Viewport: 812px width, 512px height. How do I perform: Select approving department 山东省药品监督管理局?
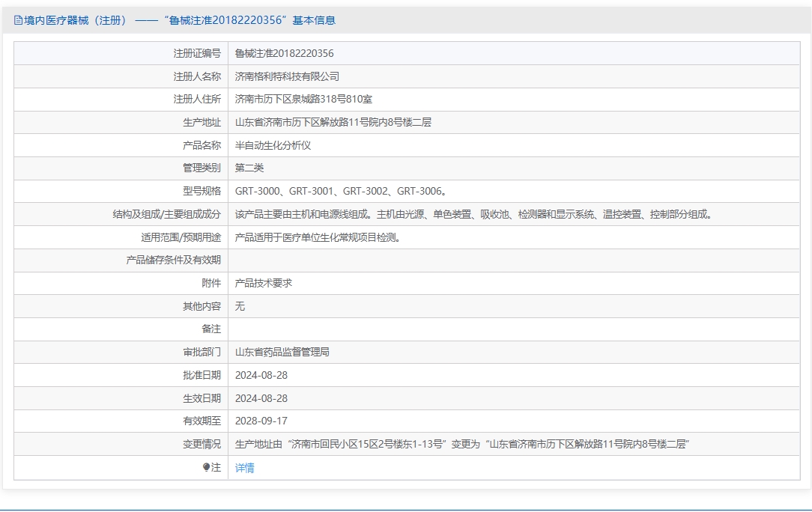point(282,352)
